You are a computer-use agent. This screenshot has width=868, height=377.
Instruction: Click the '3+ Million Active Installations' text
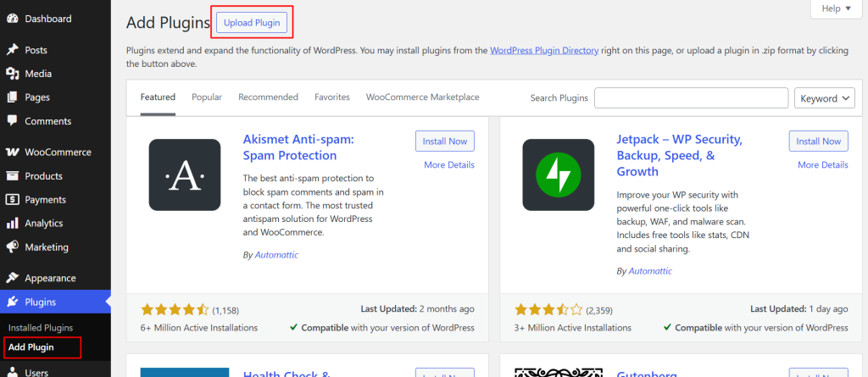pos(573,328)
